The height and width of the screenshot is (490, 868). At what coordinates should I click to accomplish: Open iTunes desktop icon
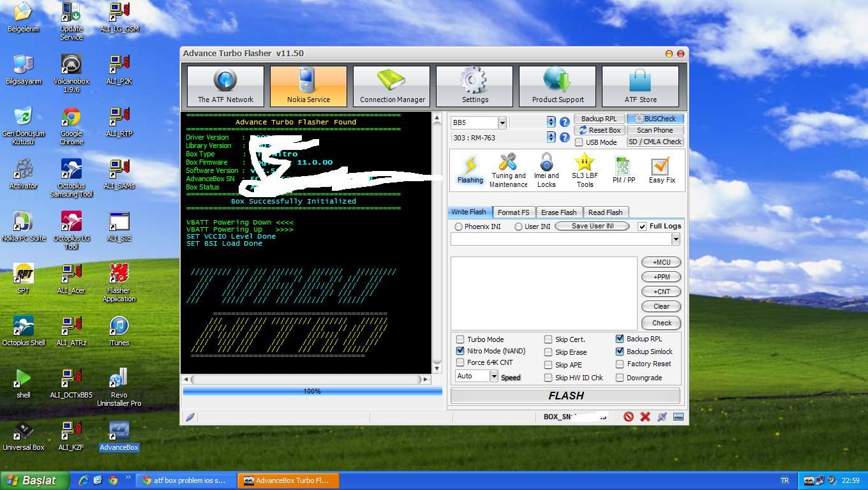coord(119,330)
